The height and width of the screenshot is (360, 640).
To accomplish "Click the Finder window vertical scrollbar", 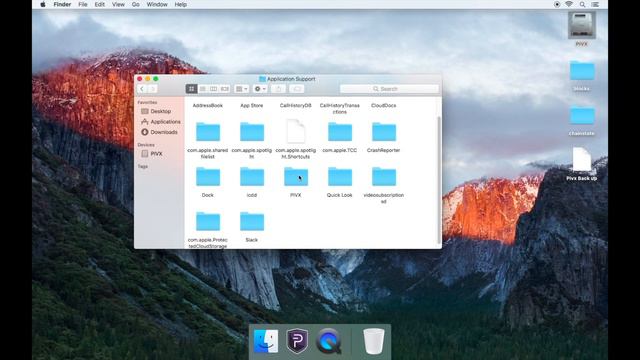I will (439, 180).
